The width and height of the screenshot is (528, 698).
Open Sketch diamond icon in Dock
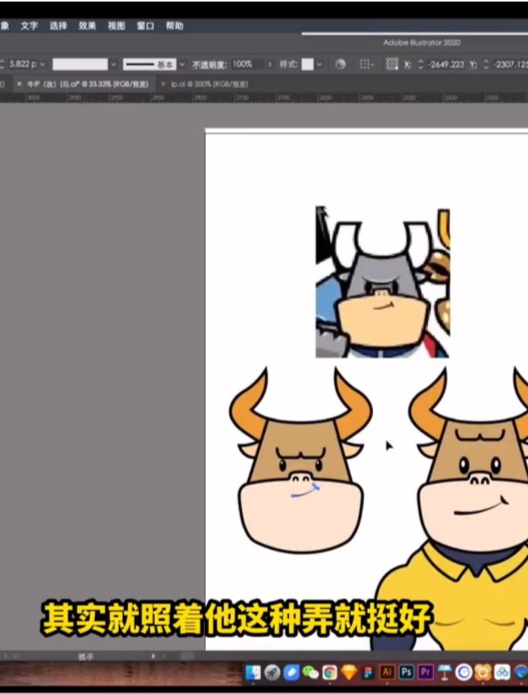click(x=349, y=672)
